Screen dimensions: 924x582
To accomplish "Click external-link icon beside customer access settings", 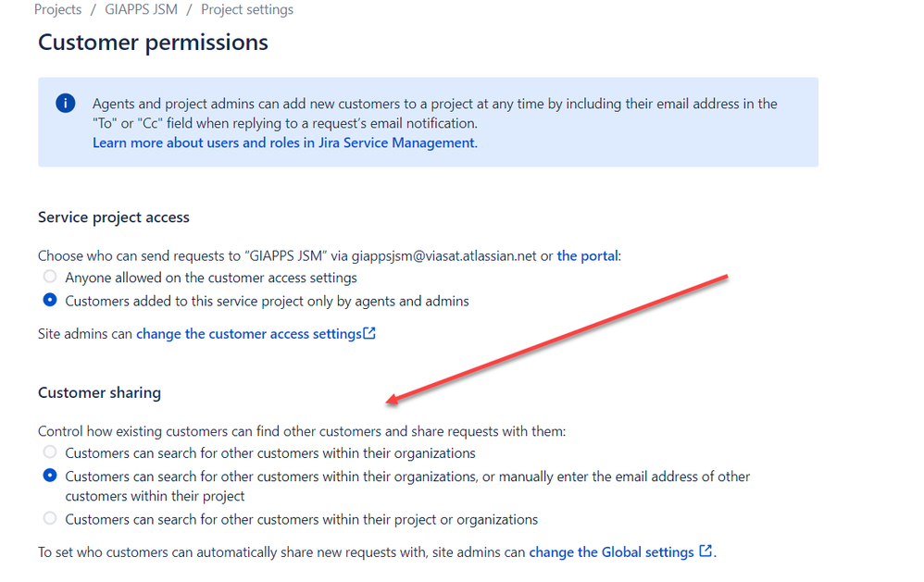I will point(369,334).
